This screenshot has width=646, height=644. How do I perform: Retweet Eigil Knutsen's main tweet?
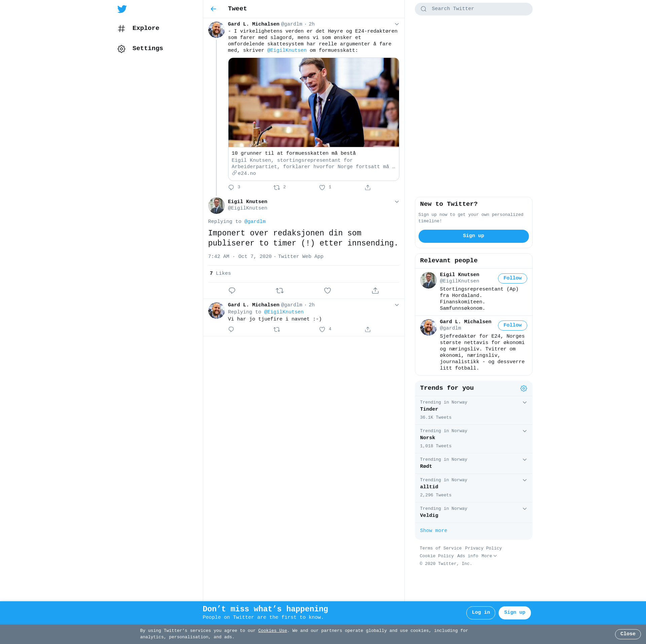(280, 291)
